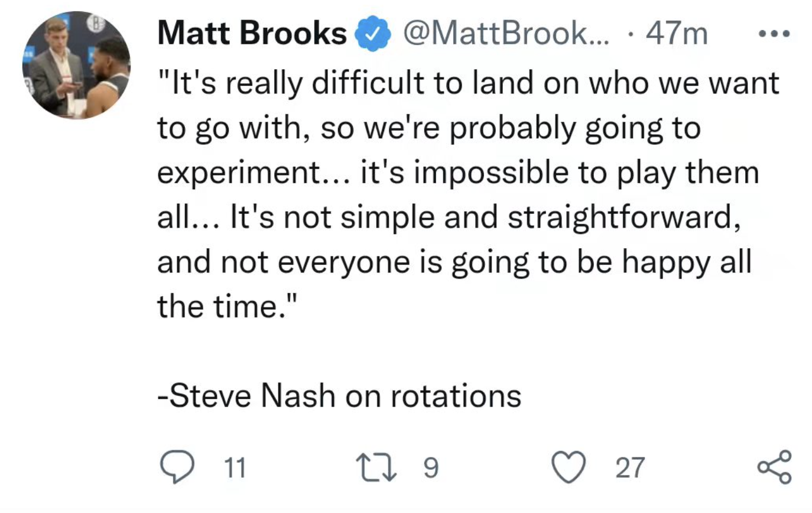Click the retweet count 9
Viewport: 812px width, 513px height.
[432, 468]
